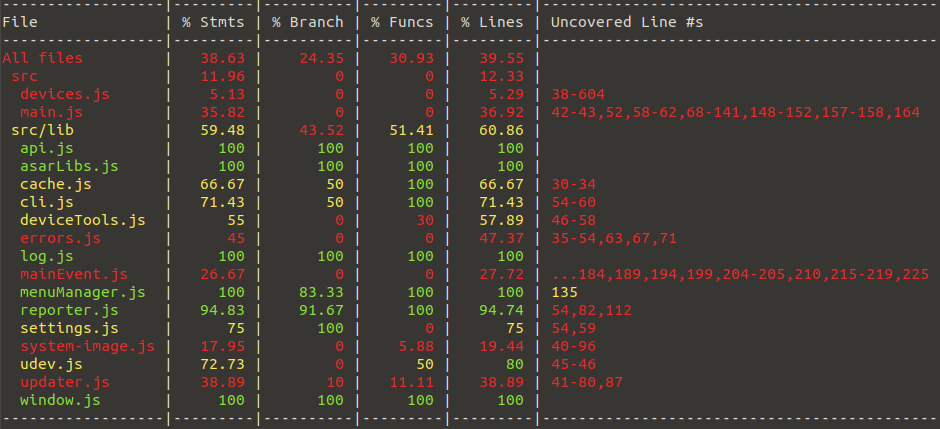
Task: Click udev.js uncovered lines '45-46'
Action: coord(573,364)
